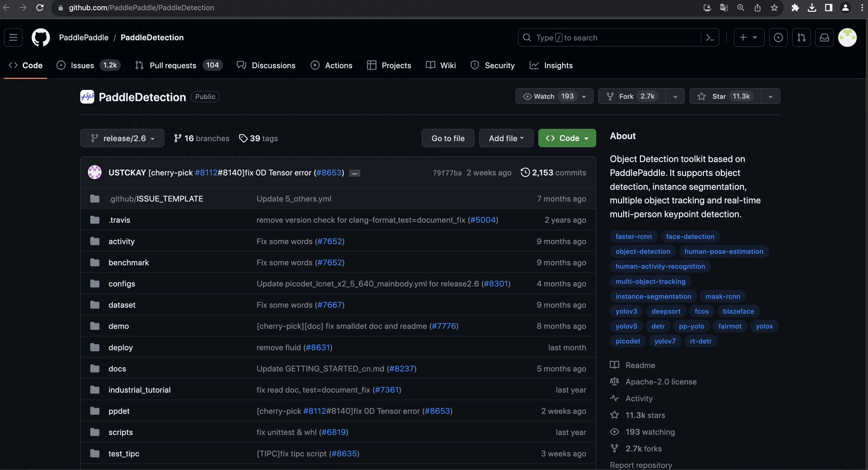Click the PaddleDetection repository logo
Screen dimensions: 868x470
(x=87, y=97)
